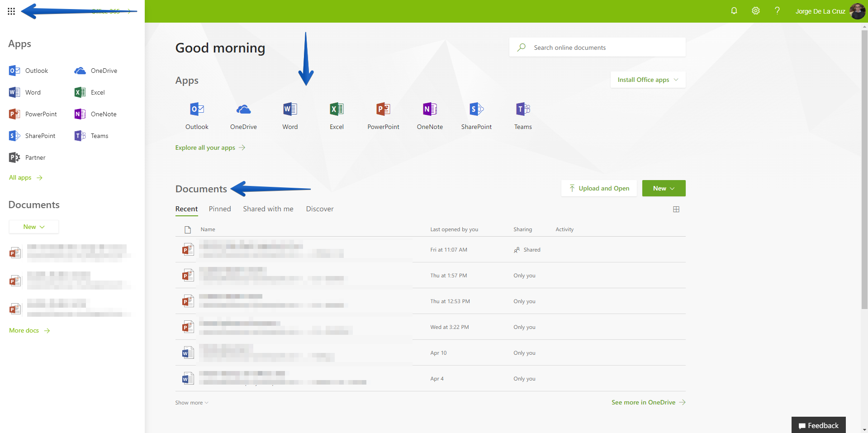Click Jorge De La Cruz profile picture
Image resolution: width=868 pixels, height=433 pixels.
pyautogui.click(x=857, y=11)
